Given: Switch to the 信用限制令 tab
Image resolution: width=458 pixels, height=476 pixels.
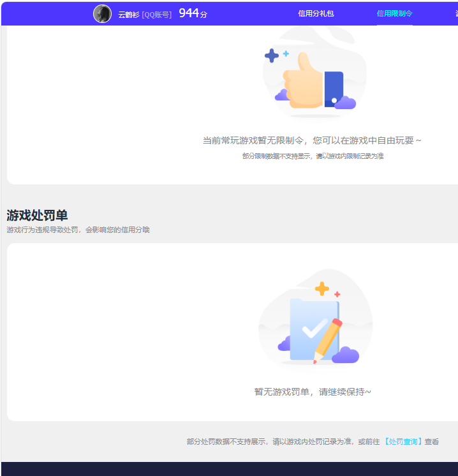Looking at the screenshot, I should tap(395, 13).
